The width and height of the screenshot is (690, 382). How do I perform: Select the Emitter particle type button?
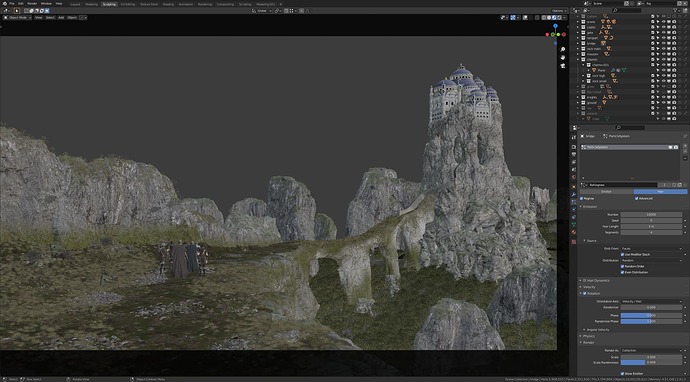pyautogui.click(x=606, y=192)
